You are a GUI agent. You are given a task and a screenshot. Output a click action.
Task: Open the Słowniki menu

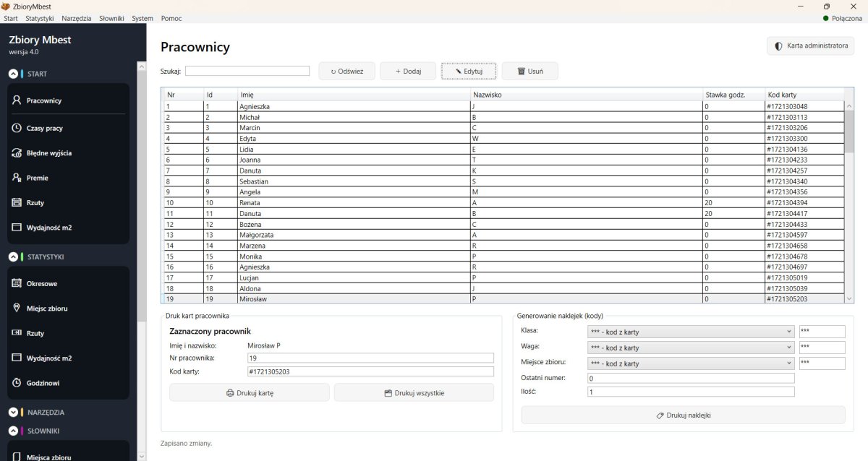(x=111, y=18)
